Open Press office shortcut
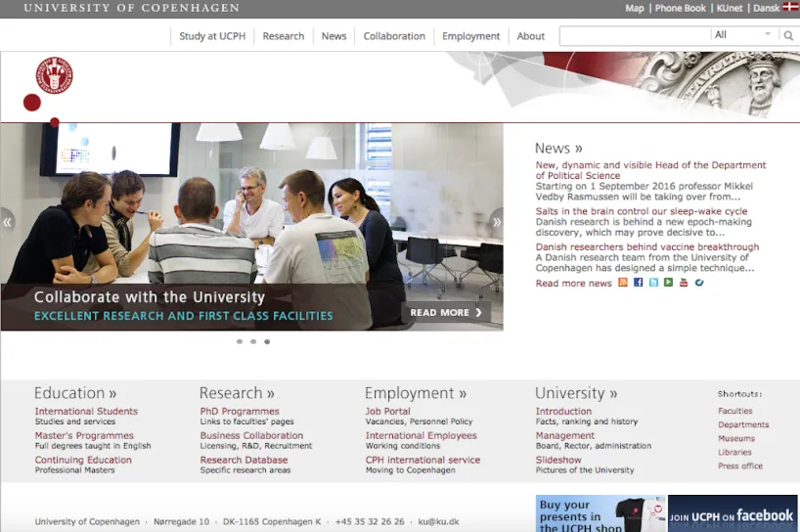Image resolution: width=800 pixels, height=532 pixels. coord(740,465)
